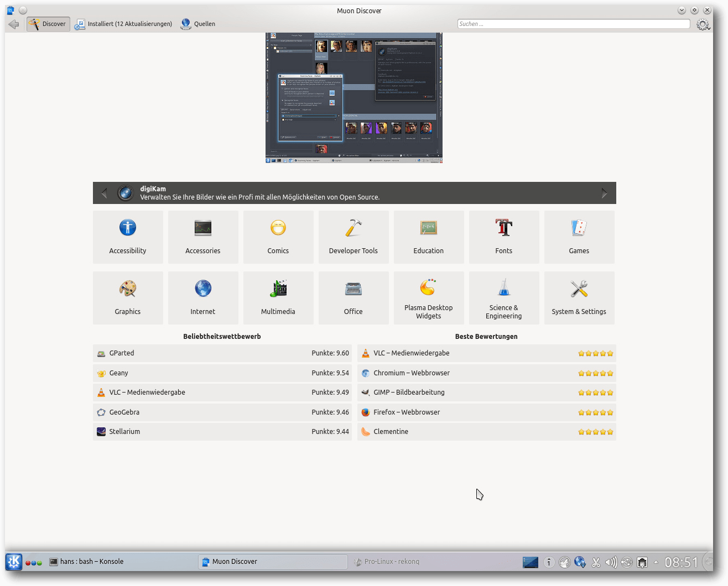Image resolution: width=728 pixels, height=586 pixels.
Task: Show previous featured app in banner
Action: [x=104, y=193]
